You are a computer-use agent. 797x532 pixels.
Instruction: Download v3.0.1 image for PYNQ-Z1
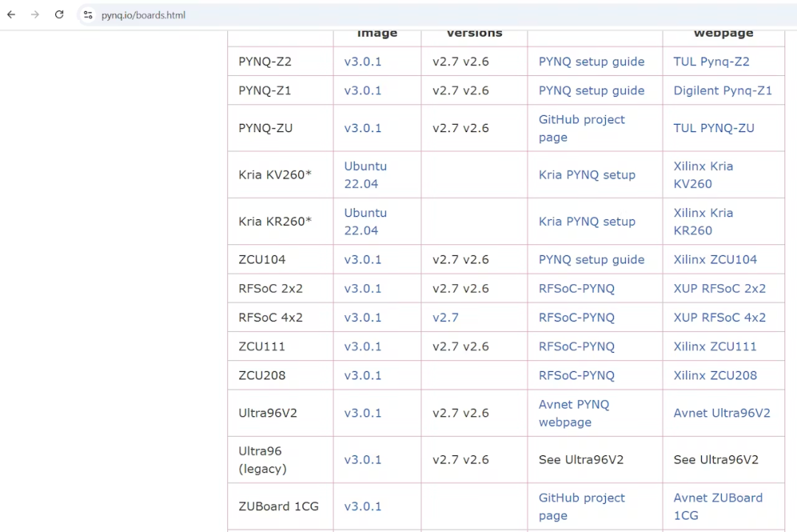click(362, 91)
